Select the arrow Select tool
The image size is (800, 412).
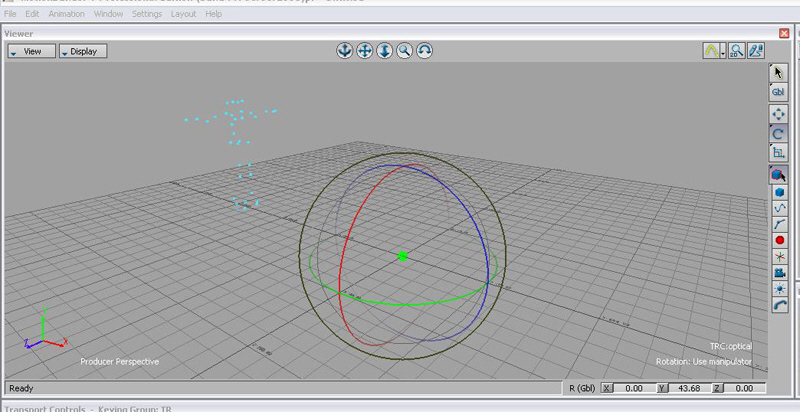[x=779, y=72]
